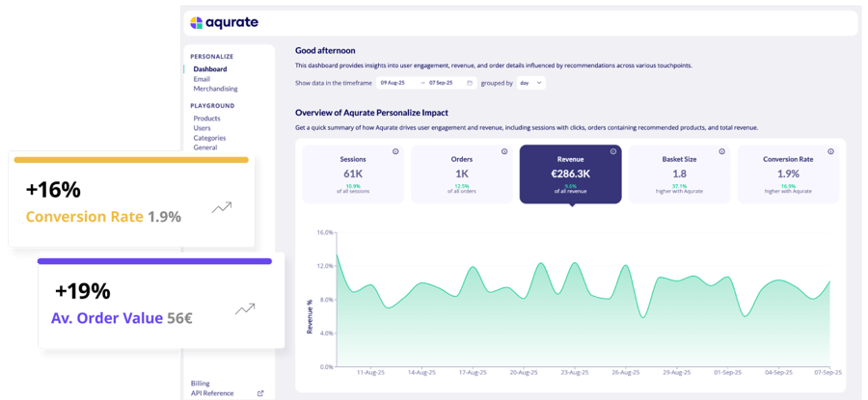Open Categories under Playground
This screenshot has height=400, width=868.
point(209,138)
